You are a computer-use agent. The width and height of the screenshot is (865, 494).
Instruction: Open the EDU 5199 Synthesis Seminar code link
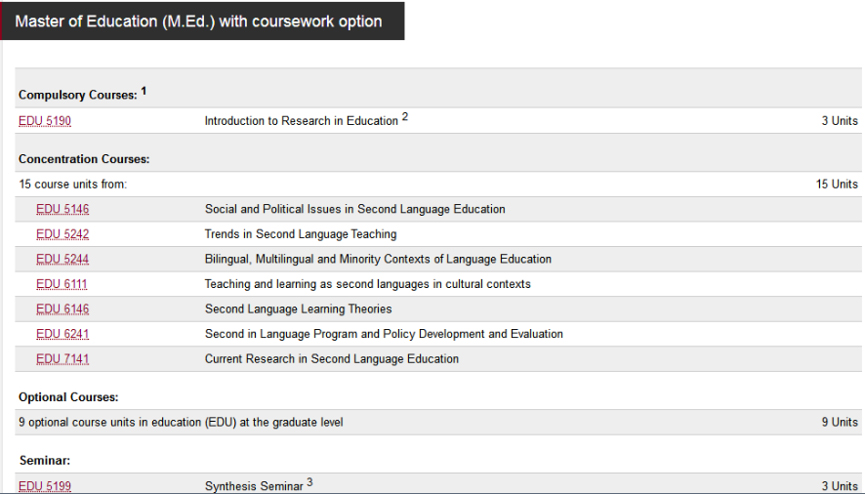point(44,486)
